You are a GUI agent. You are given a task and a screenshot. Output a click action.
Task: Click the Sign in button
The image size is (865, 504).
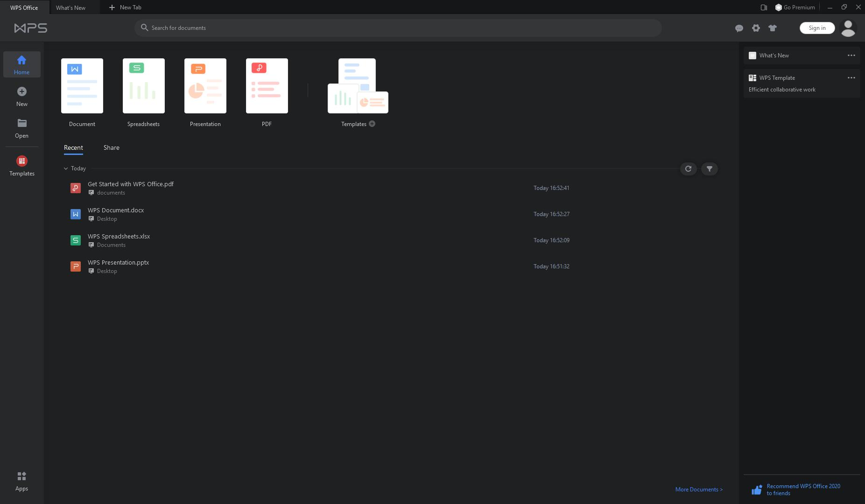pos(816,28)
